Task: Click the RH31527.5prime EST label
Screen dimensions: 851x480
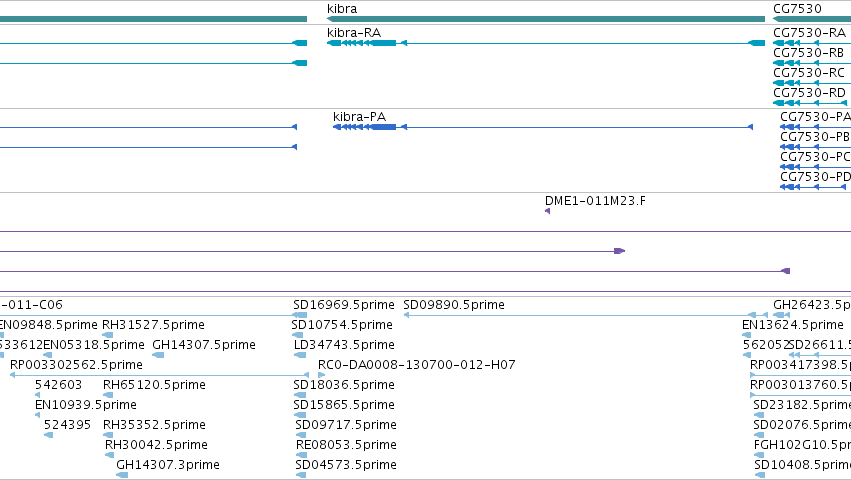Action: (x=154, y=325)
